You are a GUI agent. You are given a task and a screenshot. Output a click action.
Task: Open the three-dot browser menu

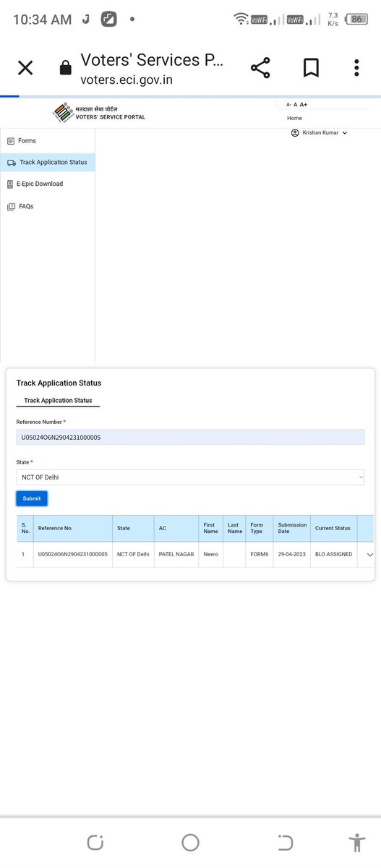pyautogui.click(x=356, y=68)
